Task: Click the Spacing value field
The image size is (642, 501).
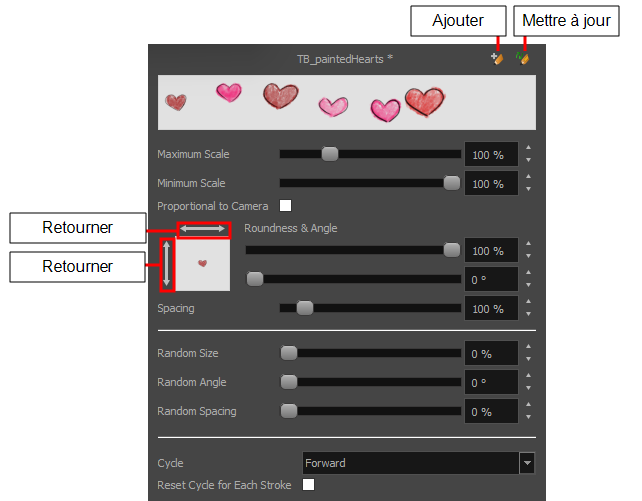Action: pos(491,308)
